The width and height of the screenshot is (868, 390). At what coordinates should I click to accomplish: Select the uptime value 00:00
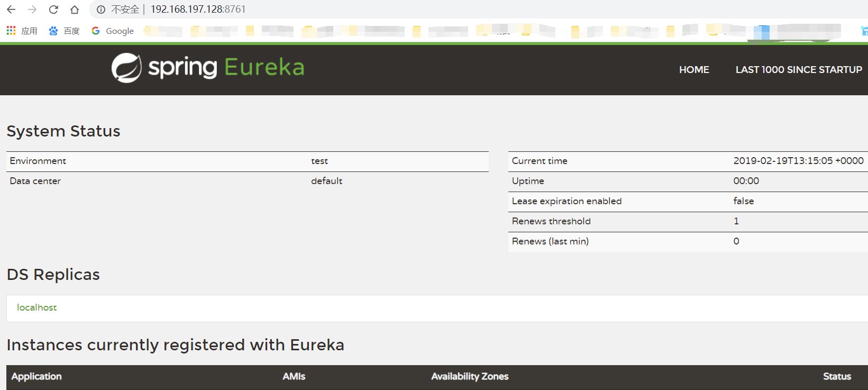coord(746,181)
